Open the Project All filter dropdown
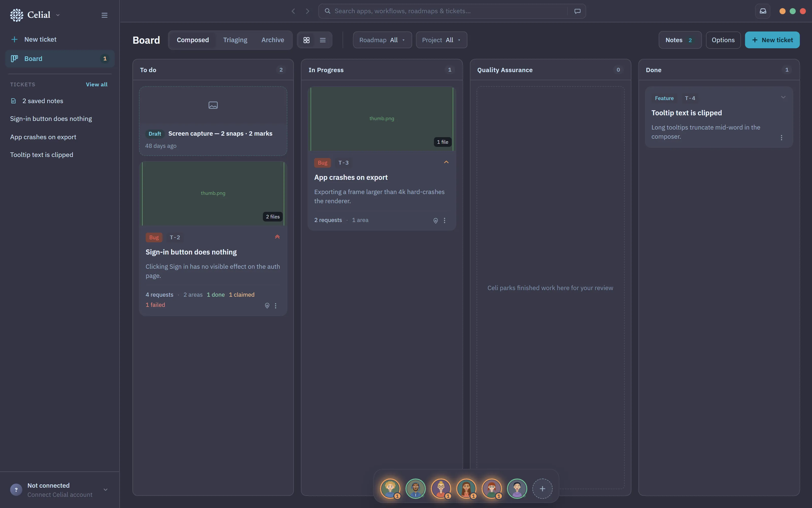This screenshot has width=812, height=508. coord(441,40)
